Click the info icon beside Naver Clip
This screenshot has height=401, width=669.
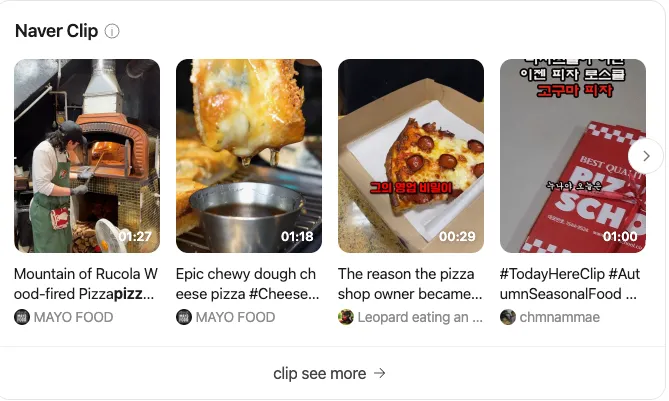tap(112, 31)
